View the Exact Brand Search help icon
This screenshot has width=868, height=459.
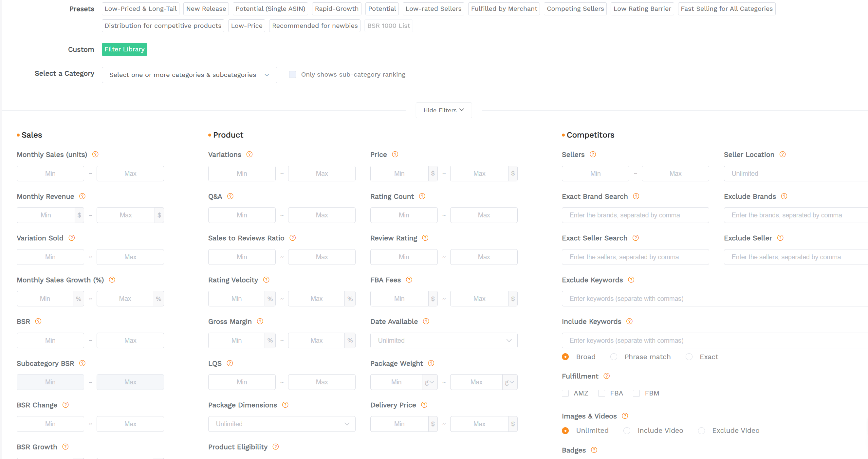636,196
